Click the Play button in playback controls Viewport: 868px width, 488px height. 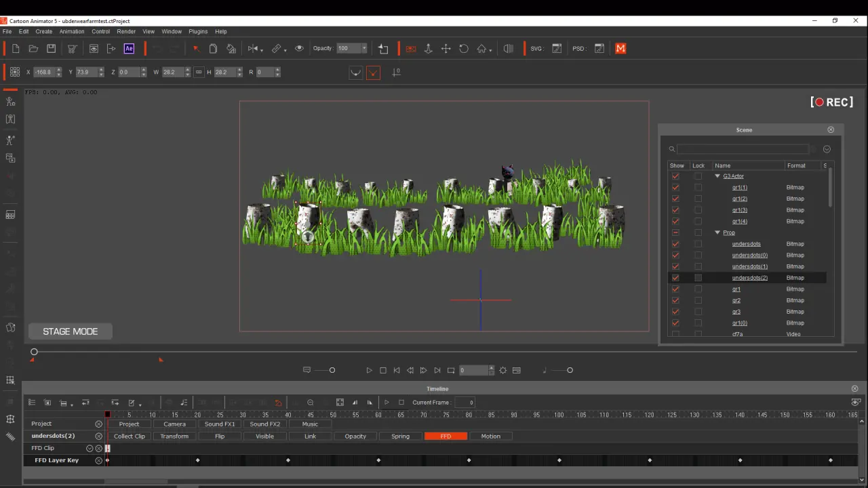(x=369, y=370)
